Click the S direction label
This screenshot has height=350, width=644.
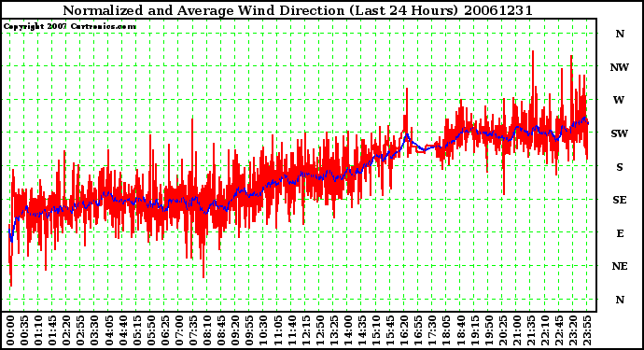(x=620, y=167)
